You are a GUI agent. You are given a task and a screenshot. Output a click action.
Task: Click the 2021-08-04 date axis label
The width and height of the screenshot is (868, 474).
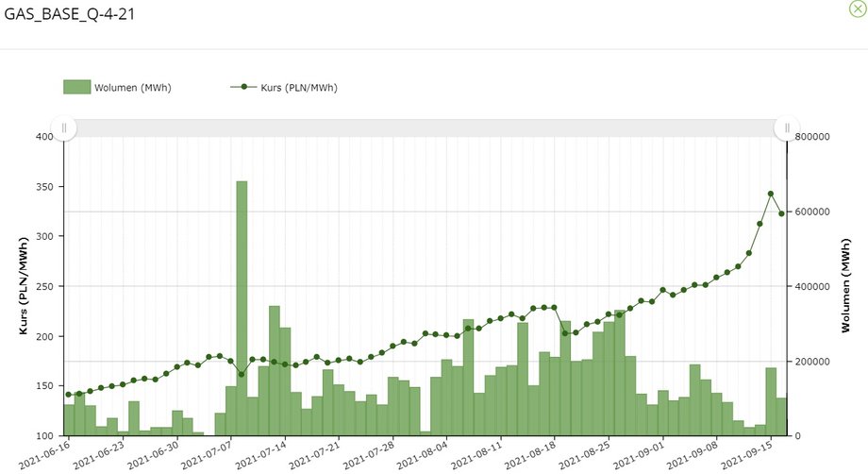coord(422,455)
